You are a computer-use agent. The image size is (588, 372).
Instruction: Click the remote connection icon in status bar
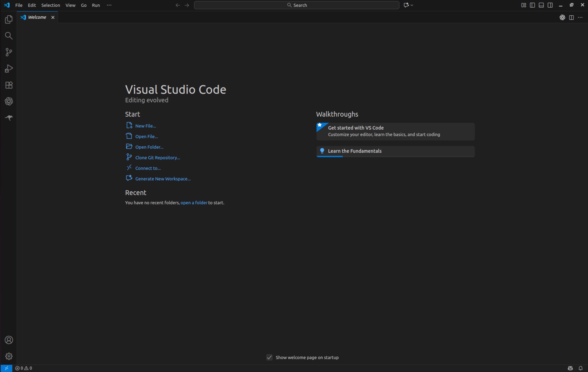tap(6, 368)
